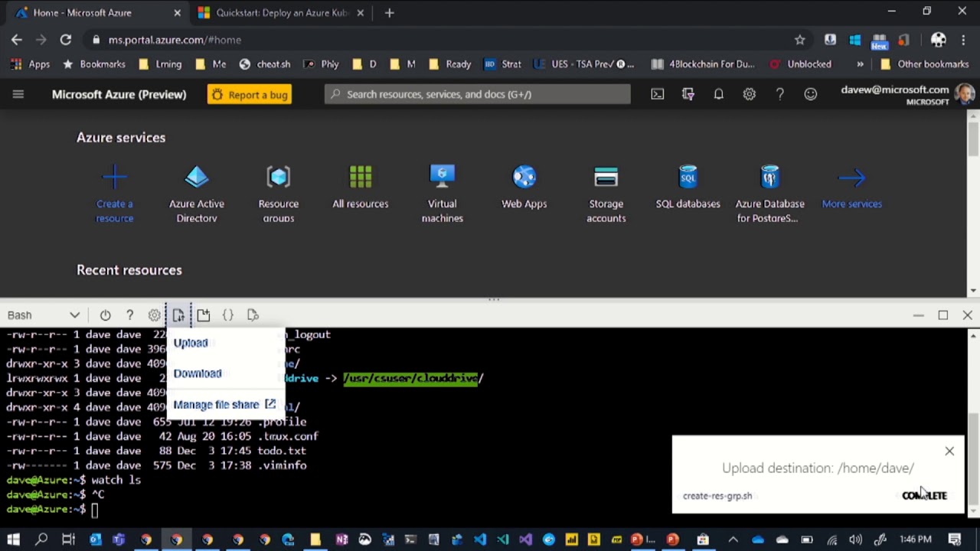Open Cloud Shell help icon

(129, 315)
